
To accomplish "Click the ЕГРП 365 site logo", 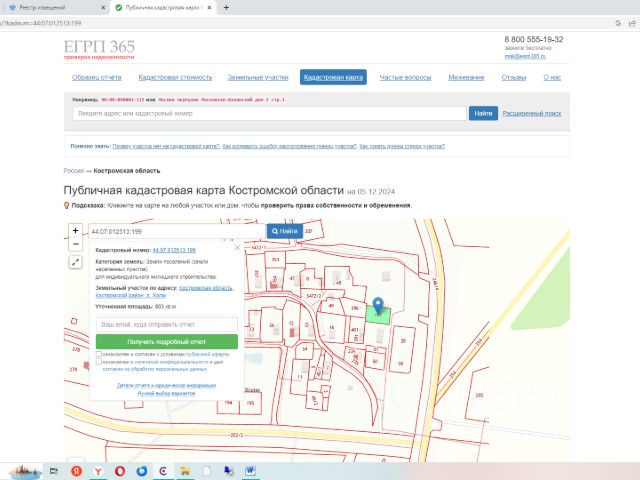I will (x=99, y=49).
